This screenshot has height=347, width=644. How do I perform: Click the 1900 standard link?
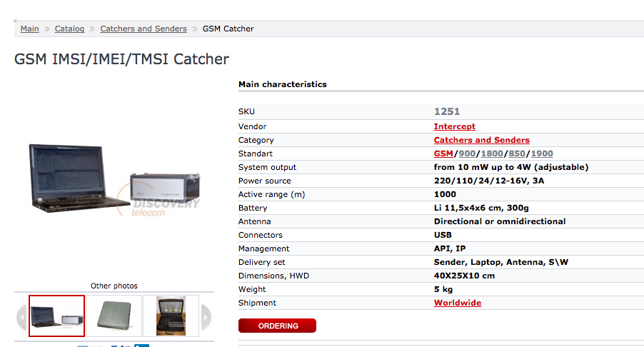(x=542, y=154)
